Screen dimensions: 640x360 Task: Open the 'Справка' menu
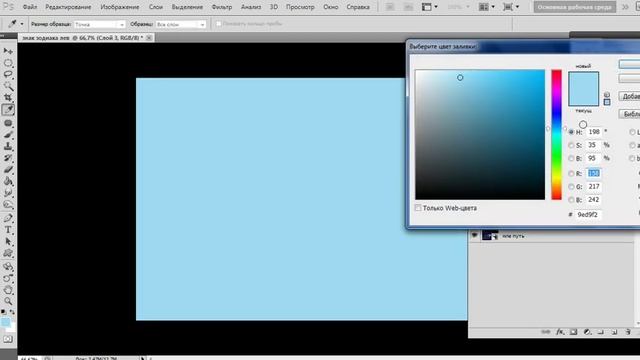coord(358,7)
